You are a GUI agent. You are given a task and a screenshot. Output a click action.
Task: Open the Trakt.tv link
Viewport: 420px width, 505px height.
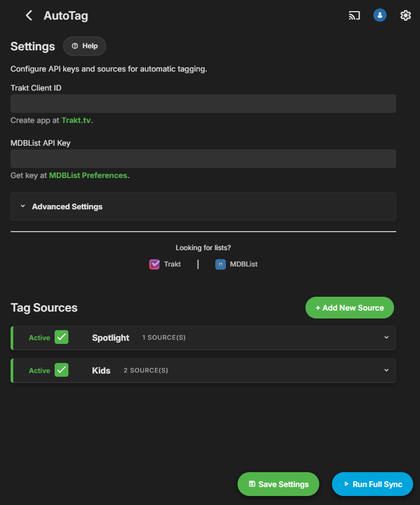(x=76, y=120)
